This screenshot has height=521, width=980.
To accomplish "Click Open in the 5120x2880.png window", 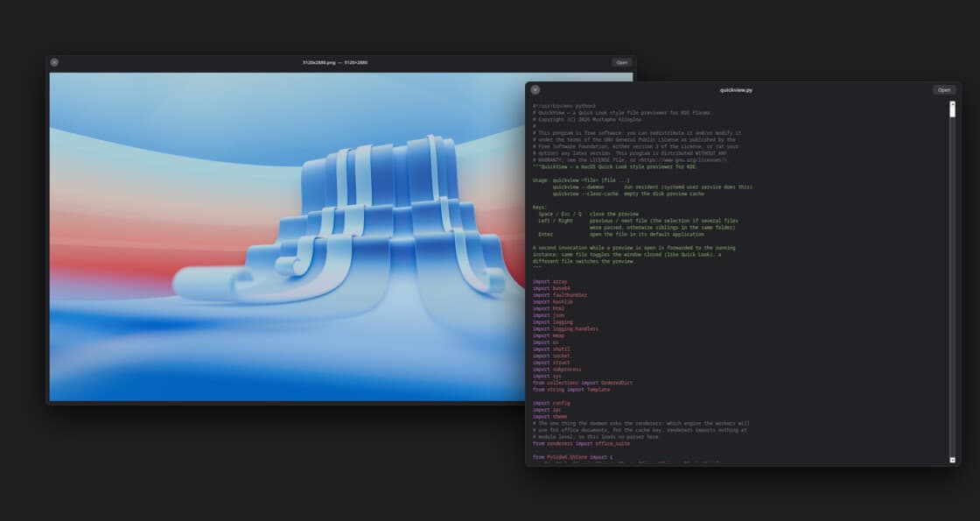I will [622, 62].
